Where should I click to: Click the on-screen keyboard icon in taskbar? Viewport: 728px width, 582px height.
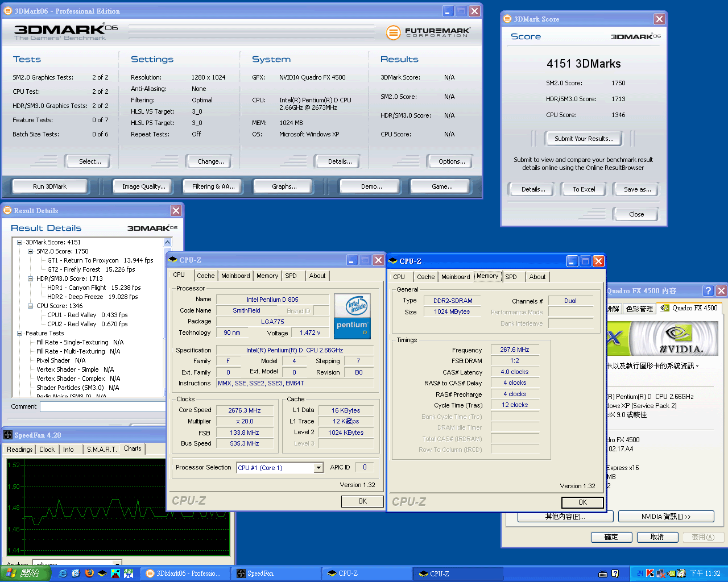[x=603, y=573]
